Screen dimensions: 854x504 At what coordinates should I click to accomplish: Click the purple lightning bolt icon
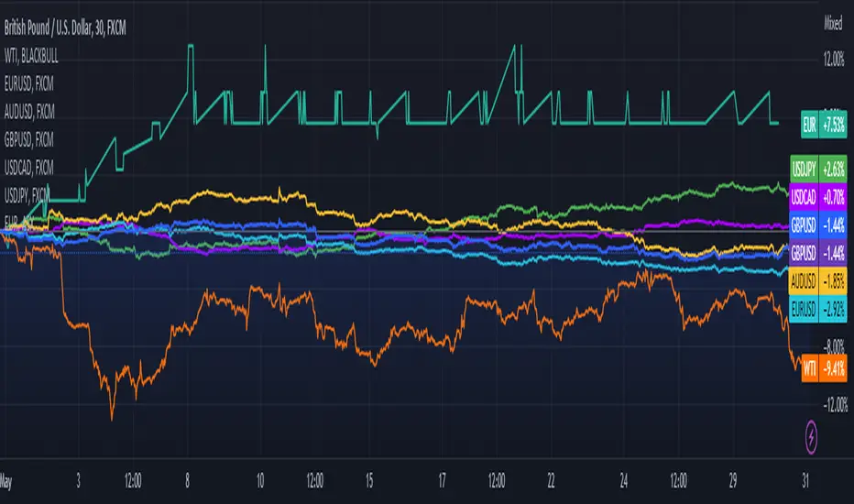(811, 437)
